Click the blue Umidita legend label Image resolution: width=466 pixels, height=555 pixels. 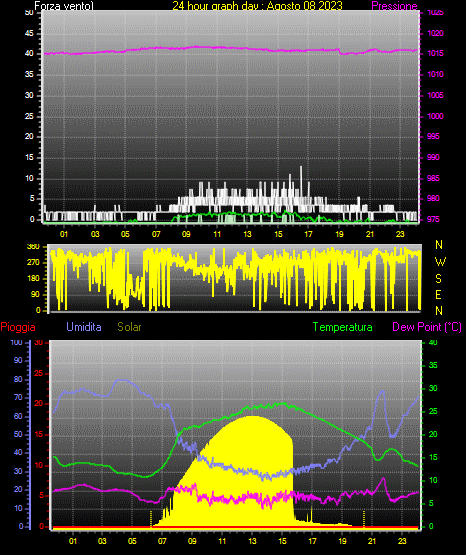point(84,327)
